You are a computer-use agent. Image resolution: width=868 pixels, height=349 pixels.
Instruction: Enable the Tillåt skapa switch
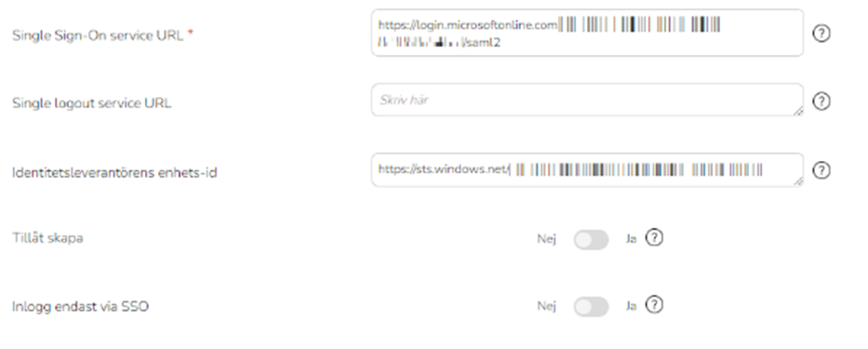[x=591, y=240]
